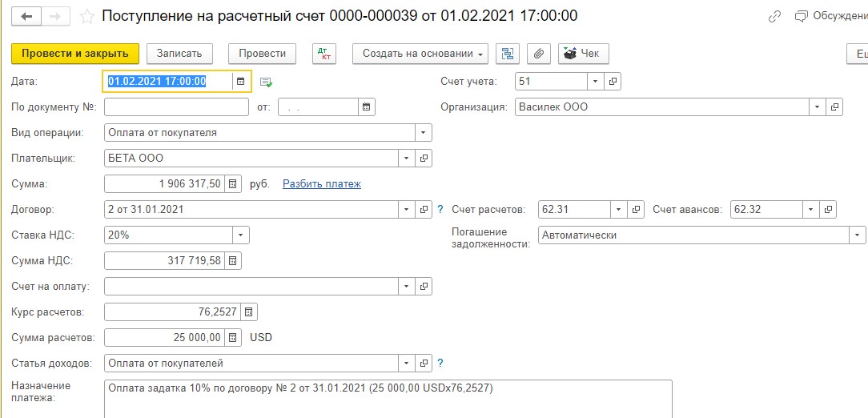The height and width of the screenshot is (418, 868).
Task: Expand Счет расчетов dropdown
Action: click(x=619, y=209)
